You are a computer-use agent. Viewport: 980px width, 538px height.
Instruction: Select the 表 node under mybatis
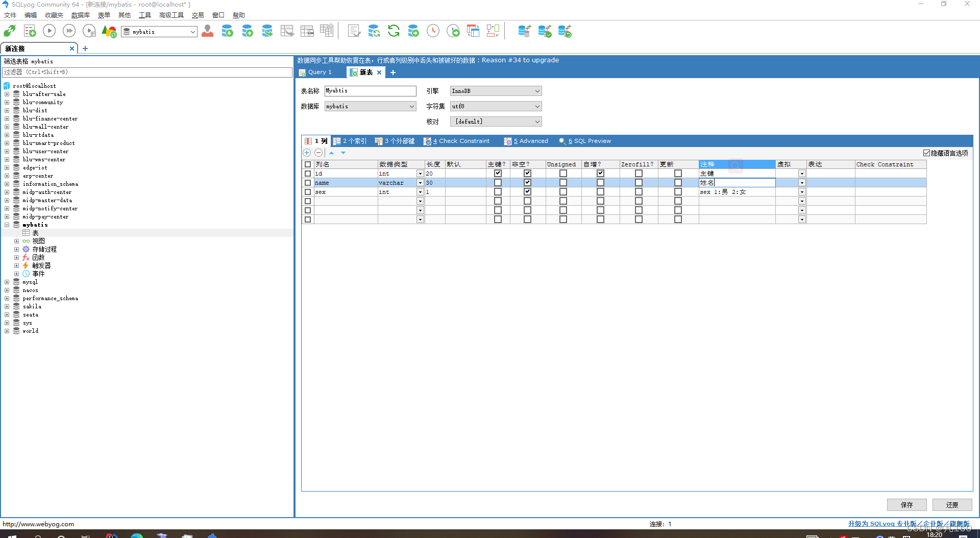35,233
